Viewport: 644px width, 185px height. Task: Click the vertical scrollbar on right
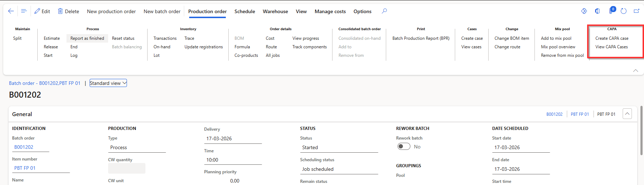642,130
